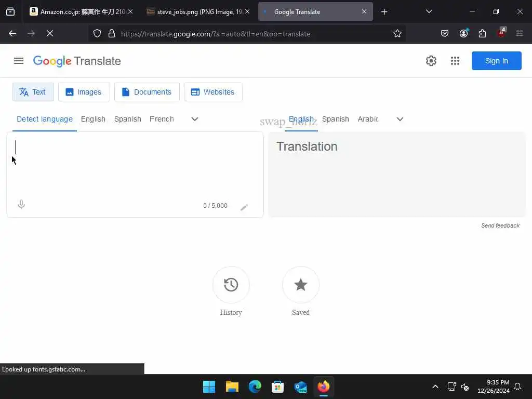Open the muted volume tray icon
Screen dimensions: 532x399
(x=465, y=387)
